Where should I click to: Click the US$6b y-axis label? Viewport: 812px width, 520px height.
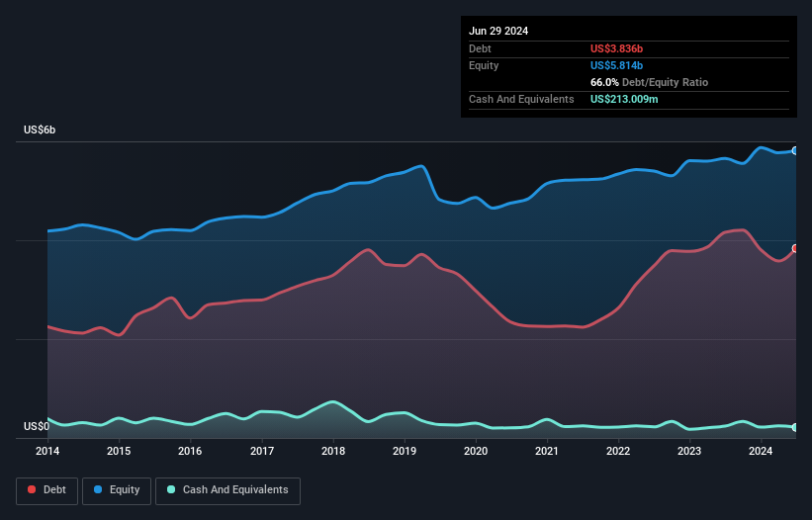pos(40,130)
